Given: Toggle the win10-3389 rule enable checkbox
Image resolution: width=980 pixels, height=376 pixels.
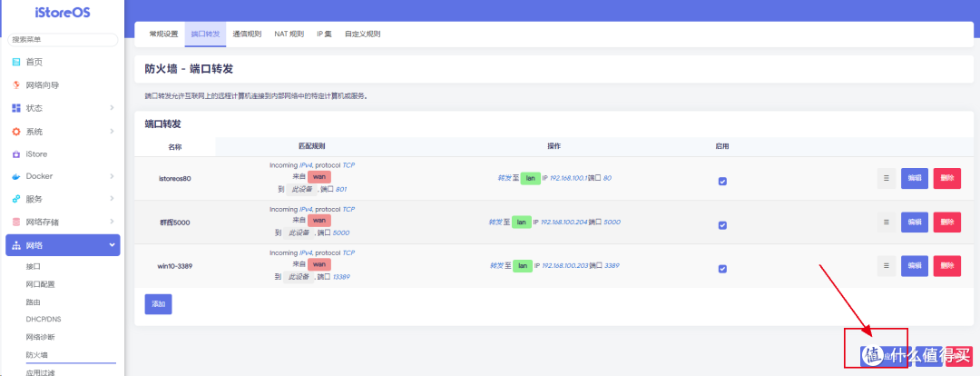Looking at the screenshot, I should click(x=722, y=269).
